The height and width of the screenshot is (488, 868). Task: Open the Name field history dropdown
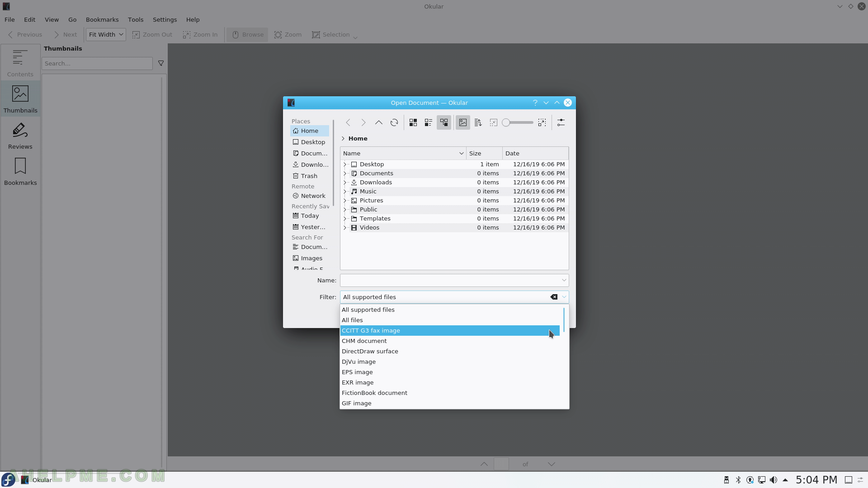coord(564,280)
